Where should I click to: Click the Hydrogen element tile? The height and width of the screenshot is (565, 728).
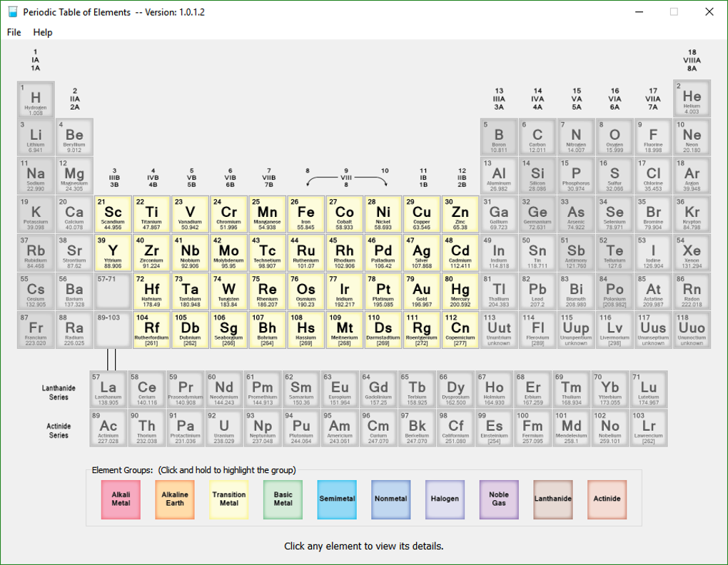tap(36, 99)
